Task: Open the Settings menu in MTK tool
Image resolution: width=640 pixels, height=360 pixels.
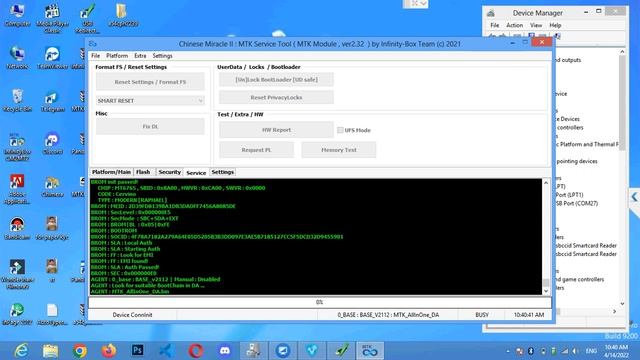Action: pyautogui.click(x=162, y=56)
